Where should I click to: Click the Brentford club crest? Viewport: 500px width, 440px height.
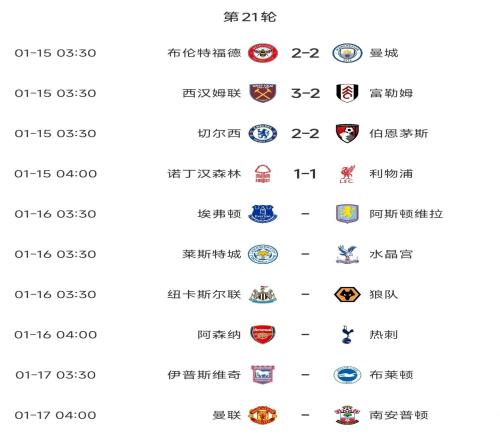tap(263, 53)
